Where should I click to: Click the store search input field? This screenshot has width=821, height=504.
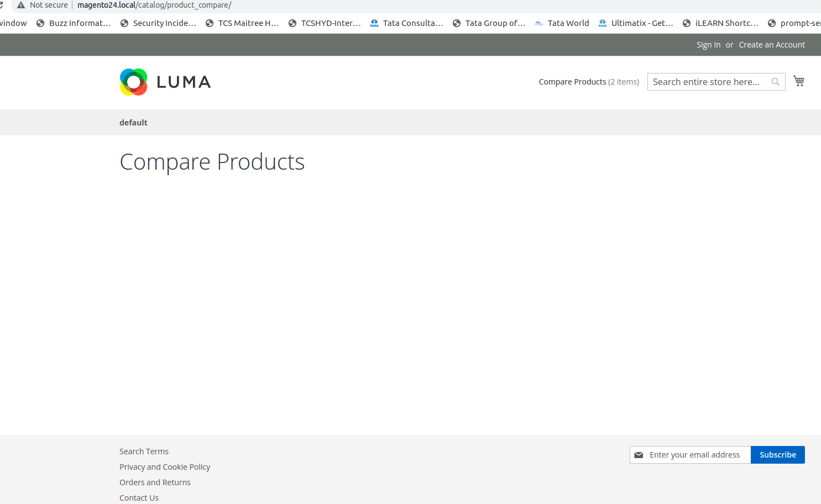708,81
